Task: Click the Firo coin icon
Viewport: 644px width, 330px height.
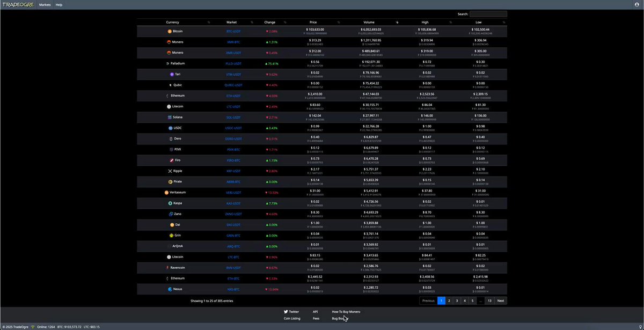Action: pyautogui.click(x=171, y=160)
